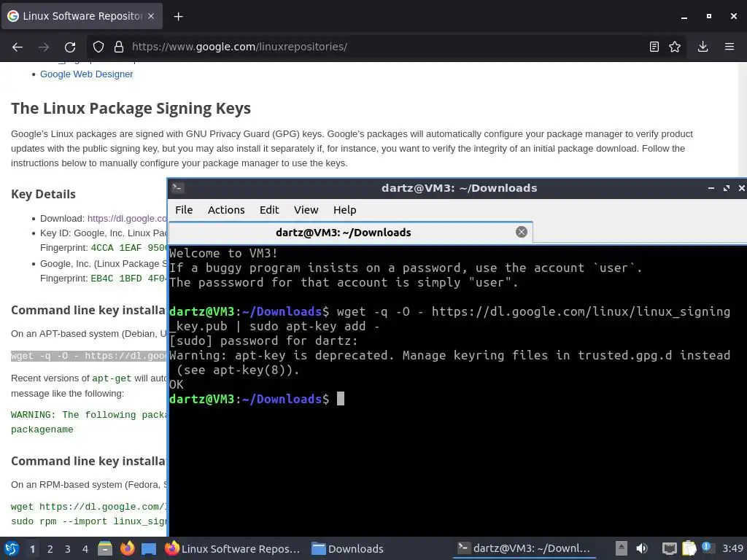Minimize the terminal window
Image resolution: width=747 pixels, height=560 pixels.
[x=711, y=188]
